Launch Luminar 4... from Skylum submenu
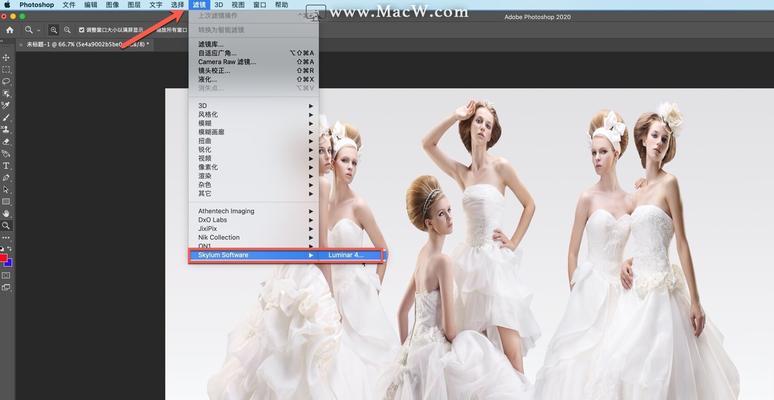Viewport: 774px width, 400px height. [350, 255]
